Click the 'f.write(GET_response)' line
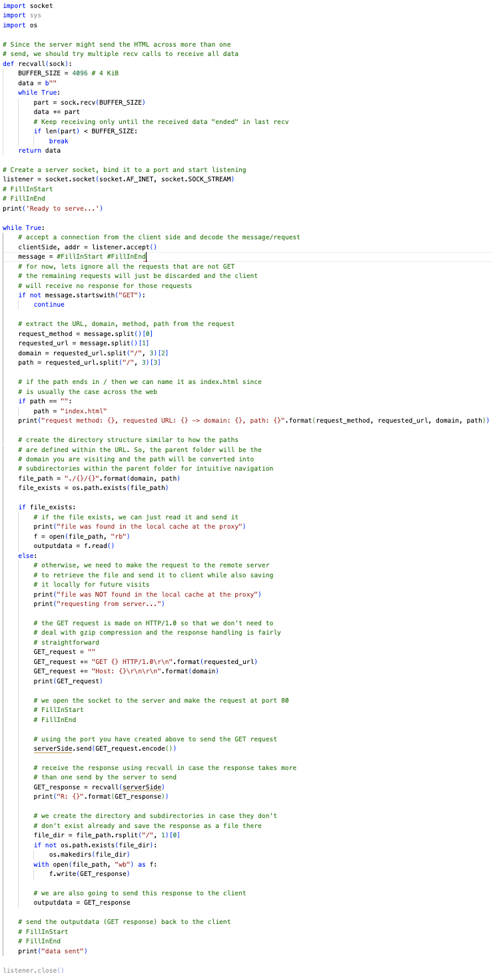 pos(89,873)
